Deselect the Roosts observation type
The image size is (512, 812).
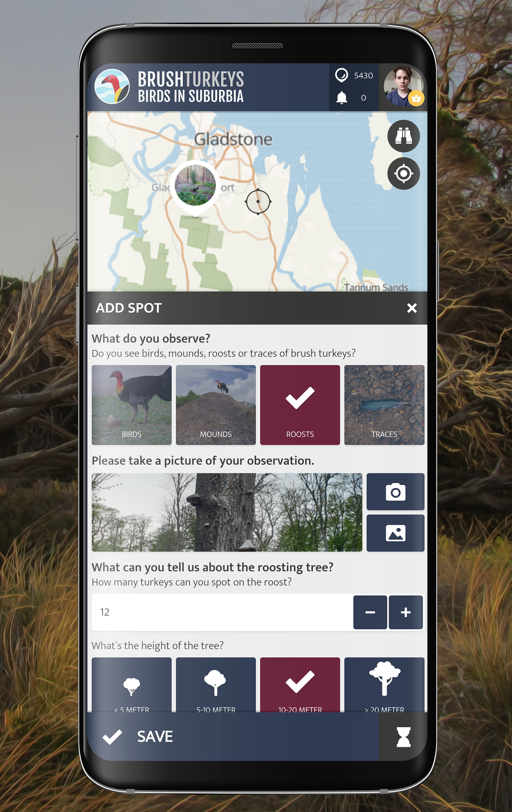point(300,405)
